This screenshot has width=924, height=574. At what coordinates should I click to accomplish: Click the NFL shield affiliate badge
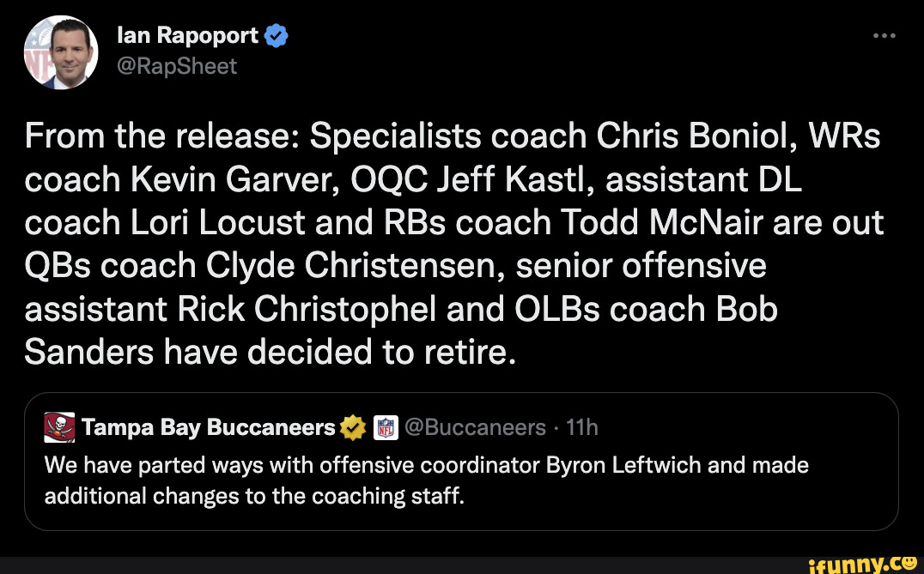point(386,427)
